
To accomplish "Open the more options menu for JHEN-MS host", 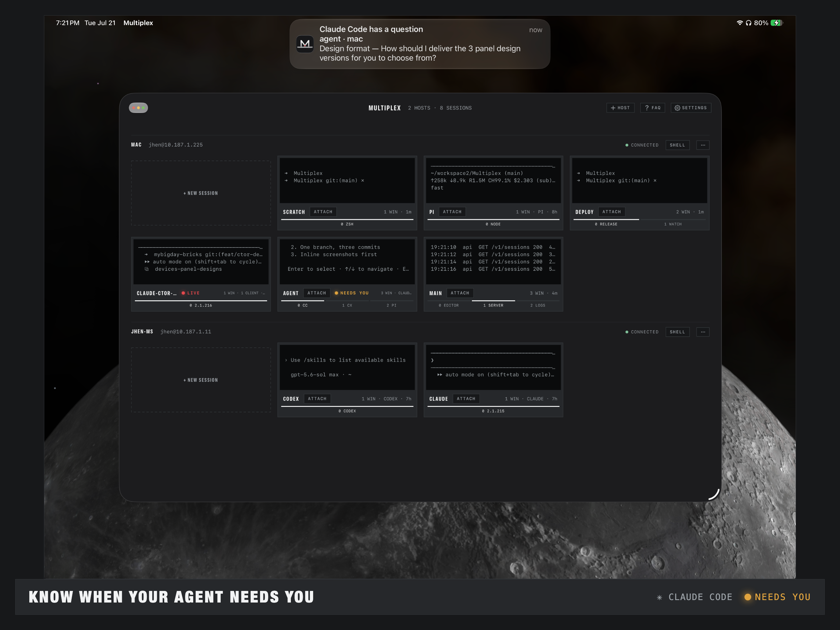I will (703, 332).
